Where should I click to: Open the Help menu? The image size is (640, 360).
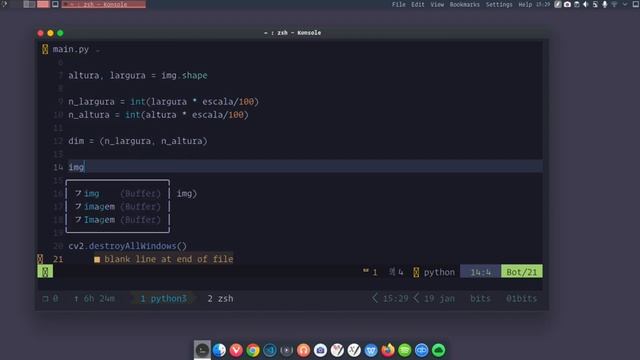point(525,4)
